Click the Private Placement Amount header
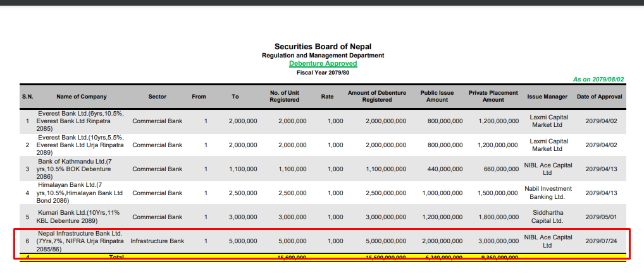The image size is (644, 276). tap(493, 97)
